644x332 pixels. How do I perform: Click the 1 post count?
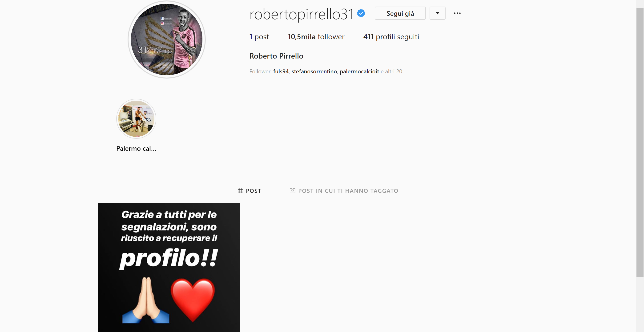tap(259, 37)
